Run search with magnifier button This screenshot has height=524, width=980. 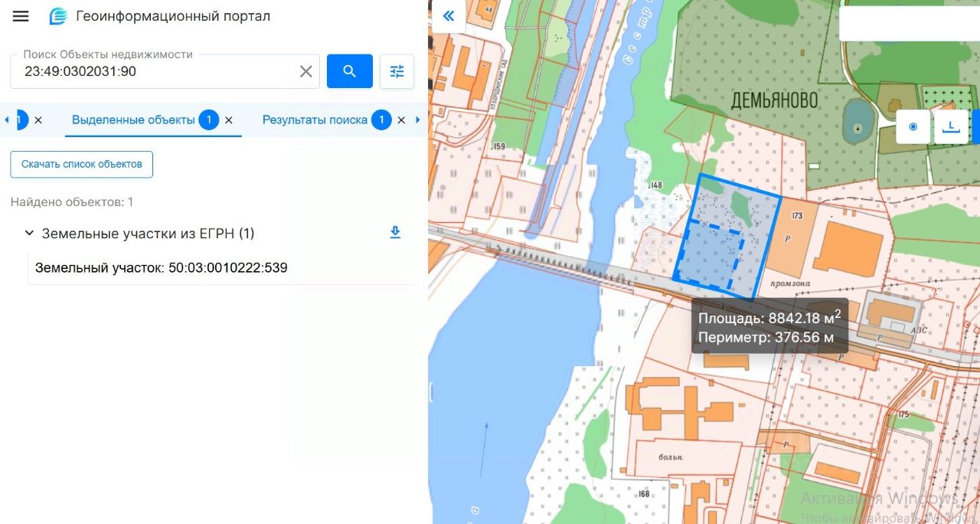pyautogui.click(x=350, y=71)
